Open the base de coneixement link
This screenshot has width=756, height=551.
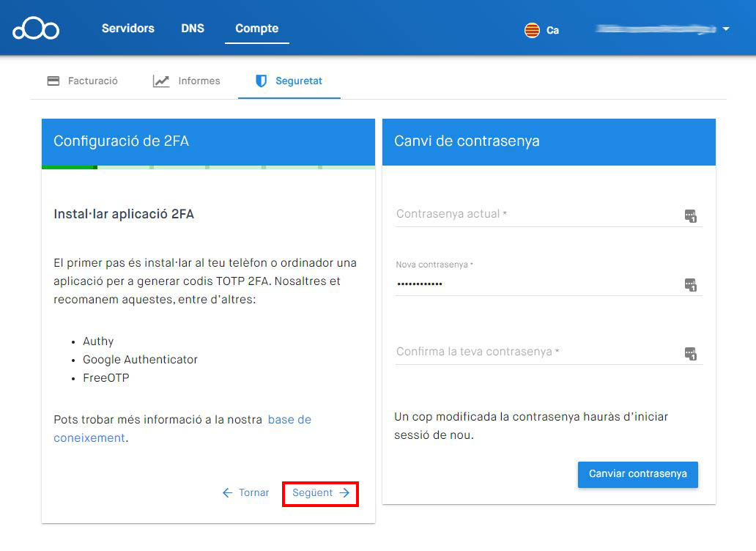(x=289, y=419)
